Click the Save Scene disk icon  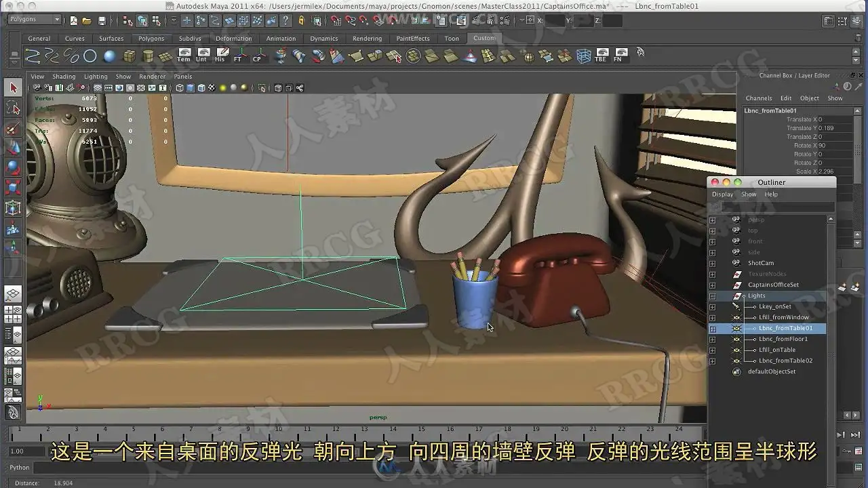102,21
